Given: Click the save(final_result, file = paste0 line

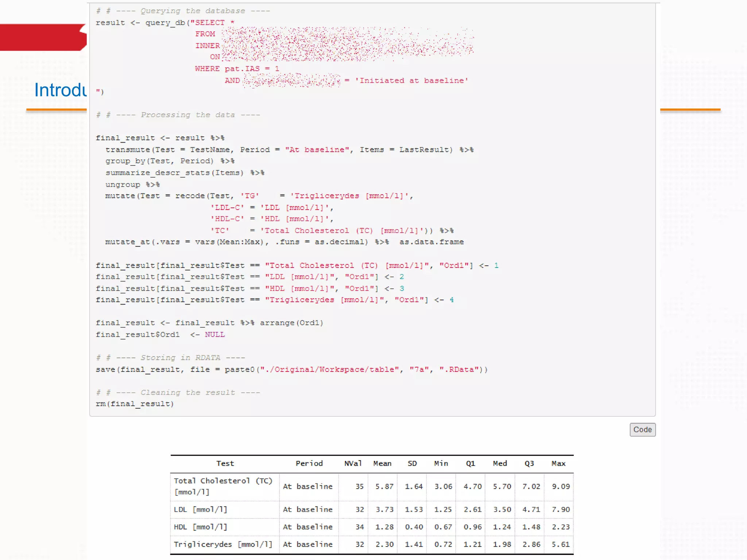Looking at the screenshot, I should click(291, 369).
